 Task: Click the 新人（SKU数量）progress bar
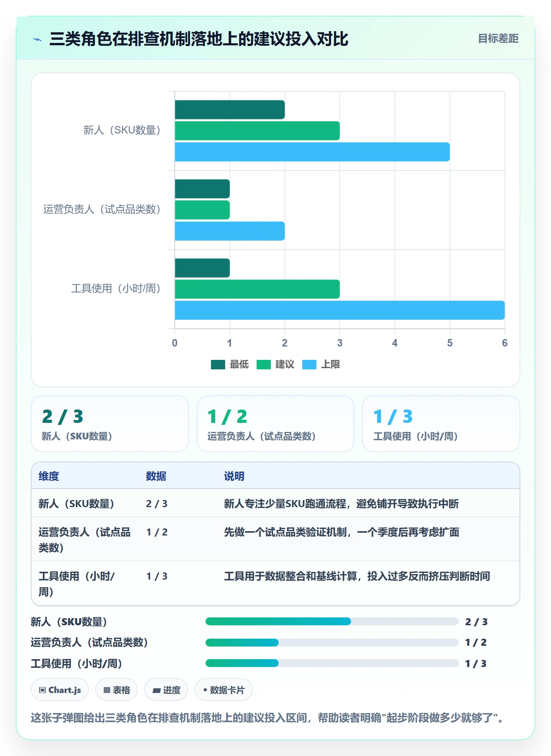[x=332, y=621]
